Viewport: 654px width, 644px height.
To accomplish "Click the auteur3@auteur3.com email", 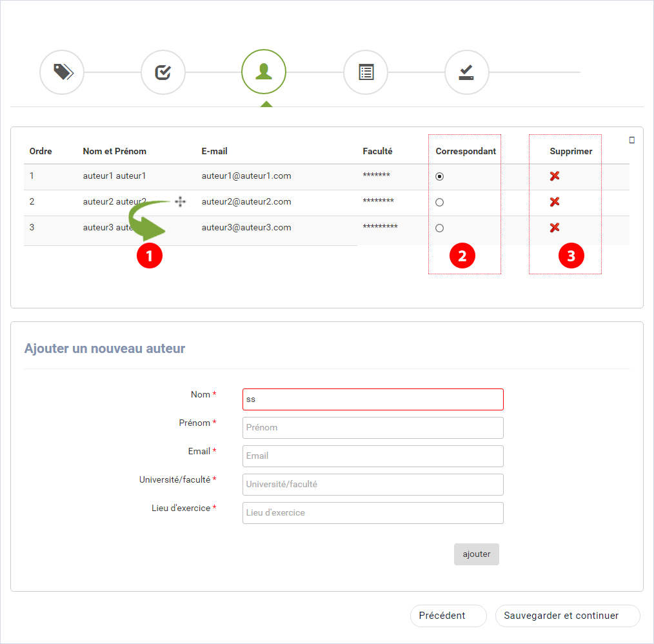I will point(246,228).
